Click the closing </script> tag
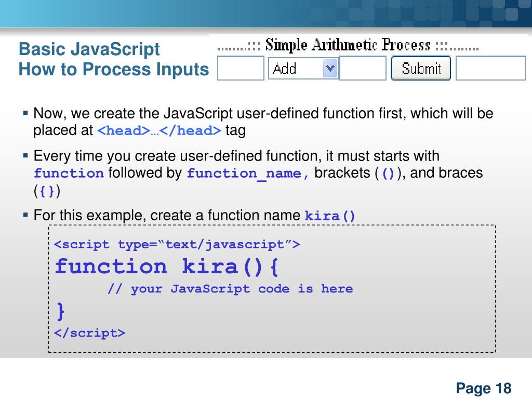 pos(89,333)
